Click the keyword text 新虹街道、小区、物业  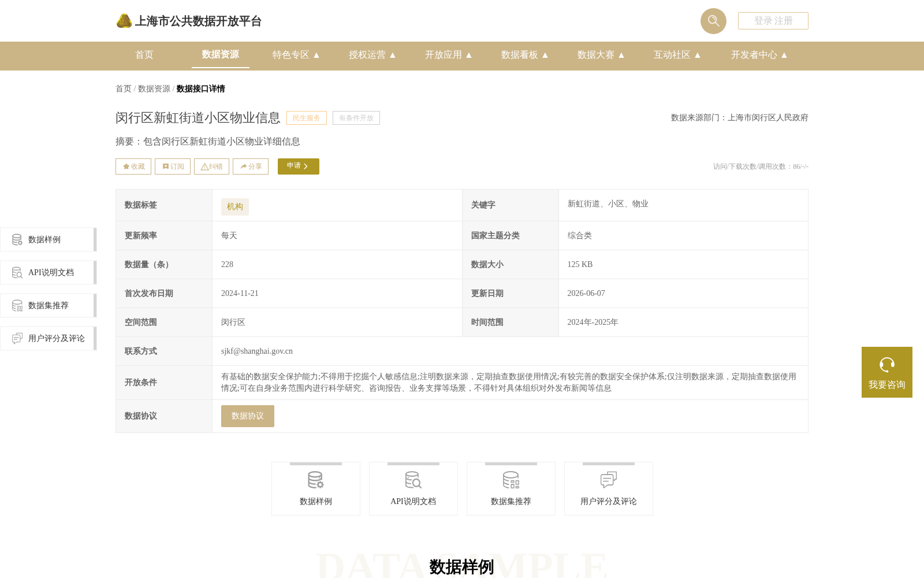tap(608, 204)
